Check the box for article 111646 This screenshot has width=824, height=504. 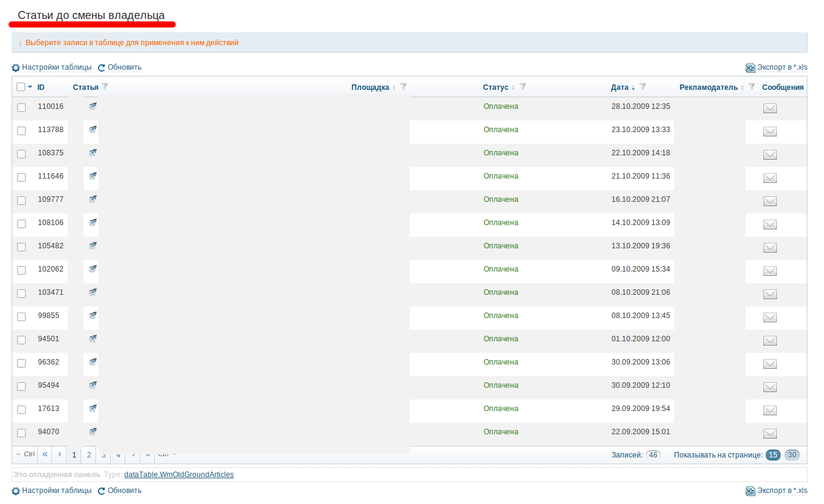point(21,177)
